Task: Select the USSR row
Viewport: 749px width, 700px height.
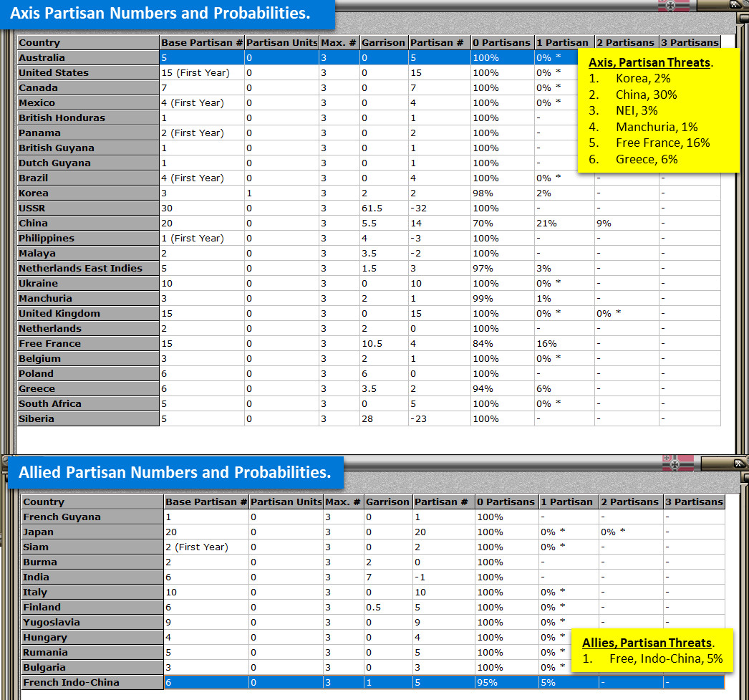Action: coord(369,208)
